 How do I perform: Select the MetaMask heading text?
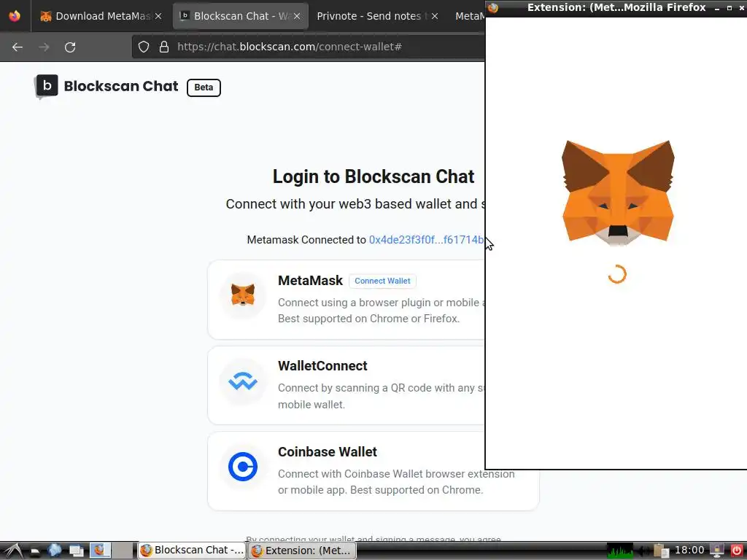tap(310, 281)
